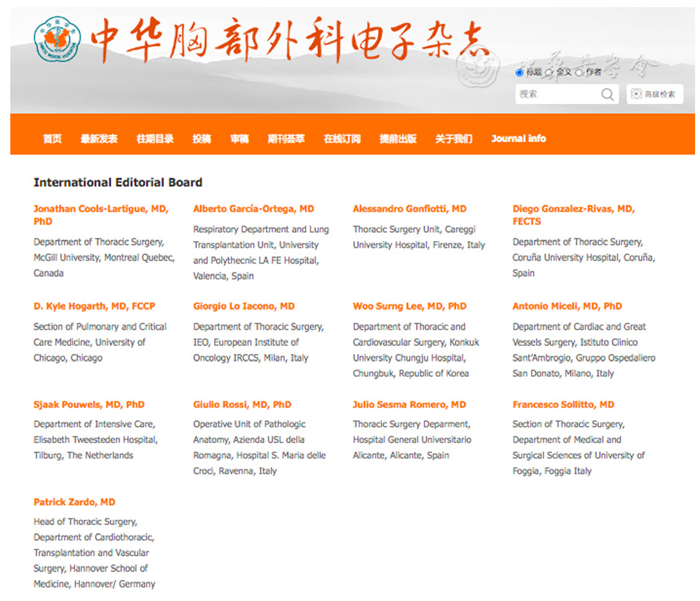Click 投稿 submission menu item
Viewport: 700px width, 601px height.
coord(202,139)
